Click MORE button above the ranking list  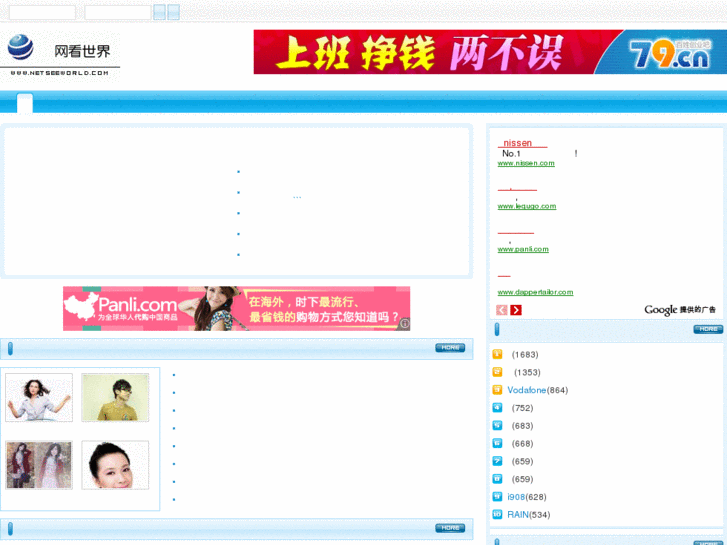click(708, 329)
